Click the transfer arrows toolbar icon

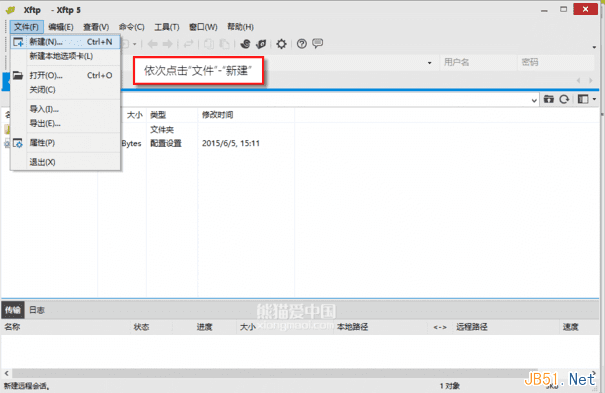click(x=188, y=44)
